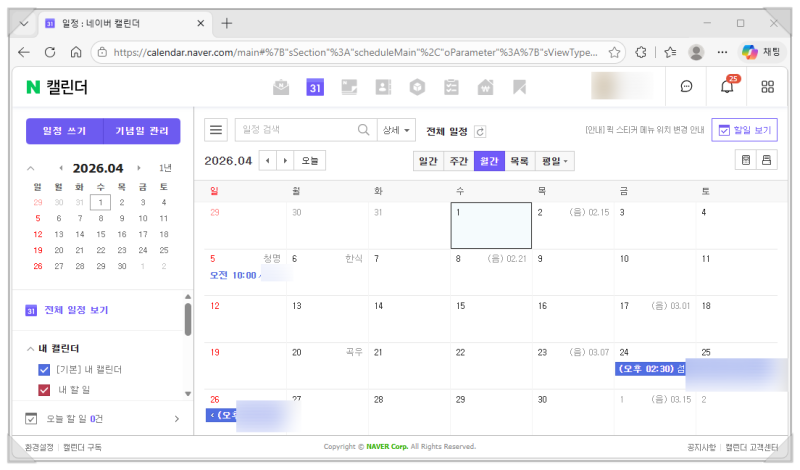Open the Naver services grid menu icon
The height and width of the screenshot is (470, 800).
pos(767,87)
